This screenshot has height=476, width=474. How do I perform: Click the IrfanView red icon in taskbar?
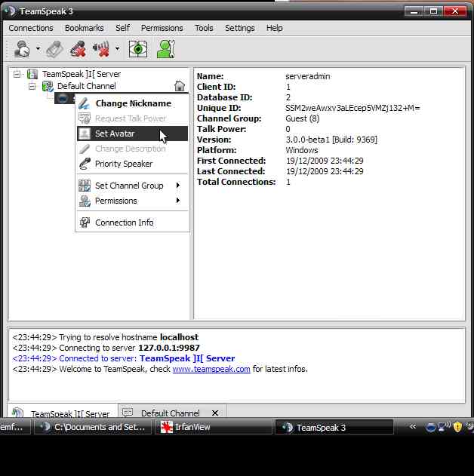[167, 427]
